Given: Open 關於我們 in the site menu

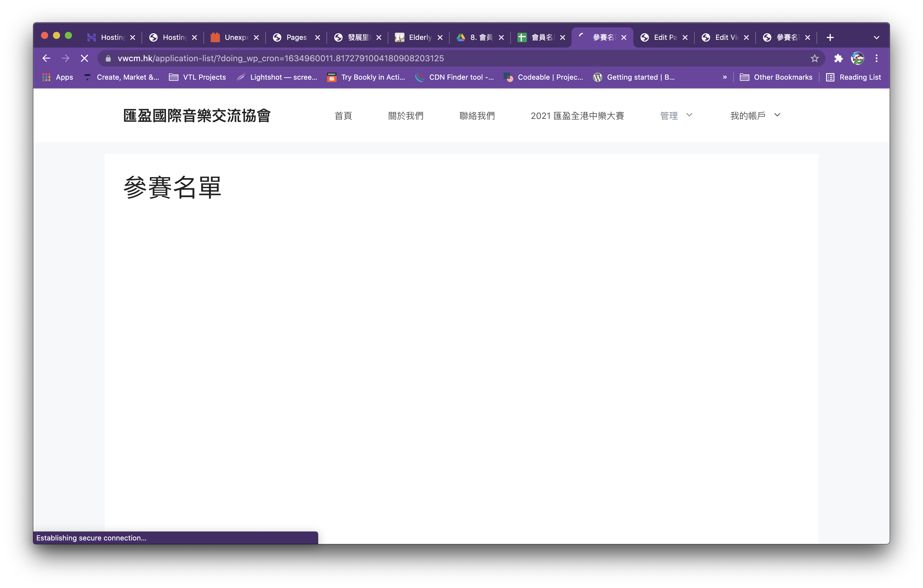Looking at the screenshot, I should (406, 116).
